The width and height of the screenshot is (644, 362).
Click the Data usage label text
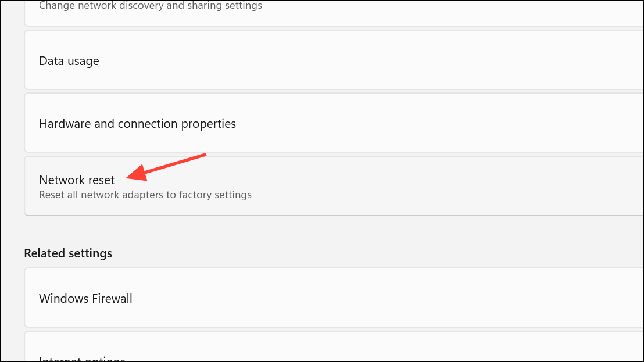coord(69,60)
